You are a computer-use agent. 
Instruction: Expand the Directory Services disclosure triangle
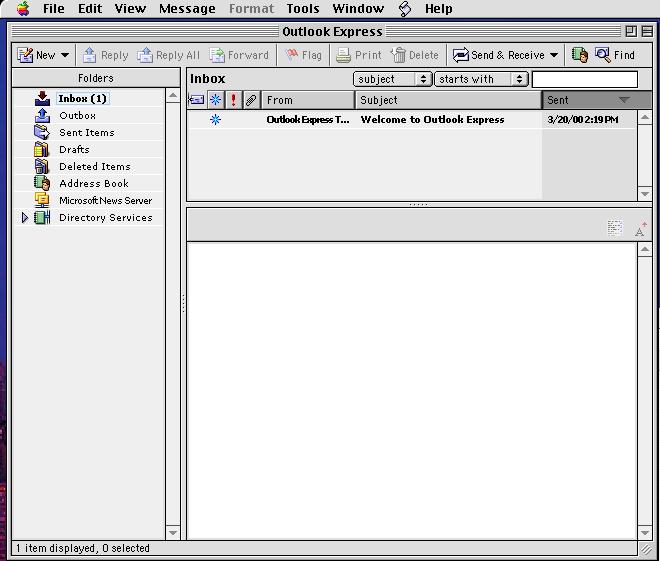[24, 218]
